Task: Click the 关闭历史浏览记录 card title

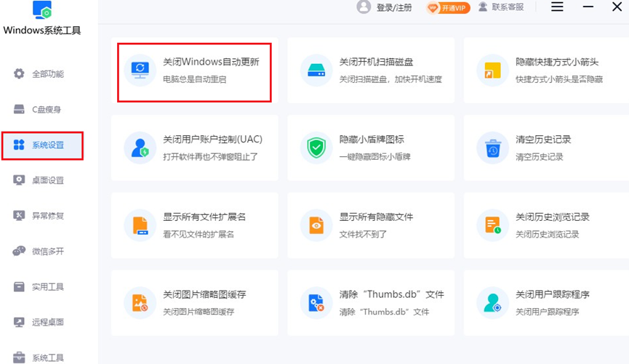Action: coord(553,217)
